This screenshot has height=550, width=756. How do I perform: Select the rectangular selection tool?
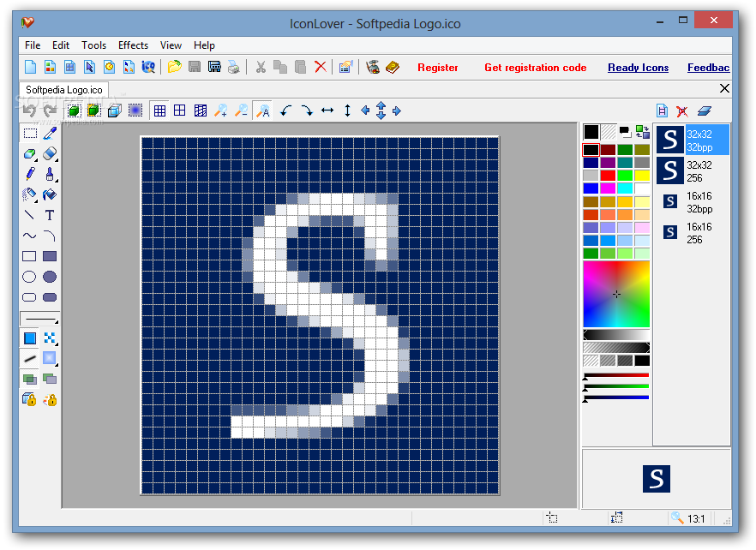(x=30, y=133)
